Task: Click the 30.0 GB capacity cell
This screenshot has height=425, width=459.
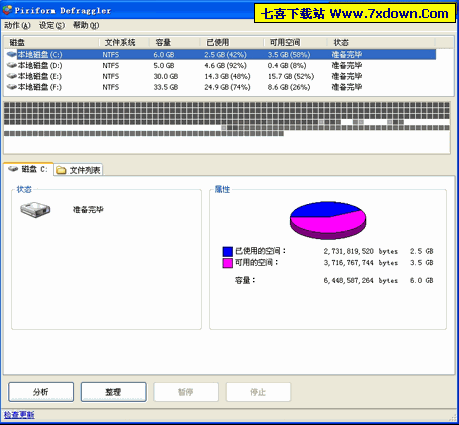Action: pos(166,76)
